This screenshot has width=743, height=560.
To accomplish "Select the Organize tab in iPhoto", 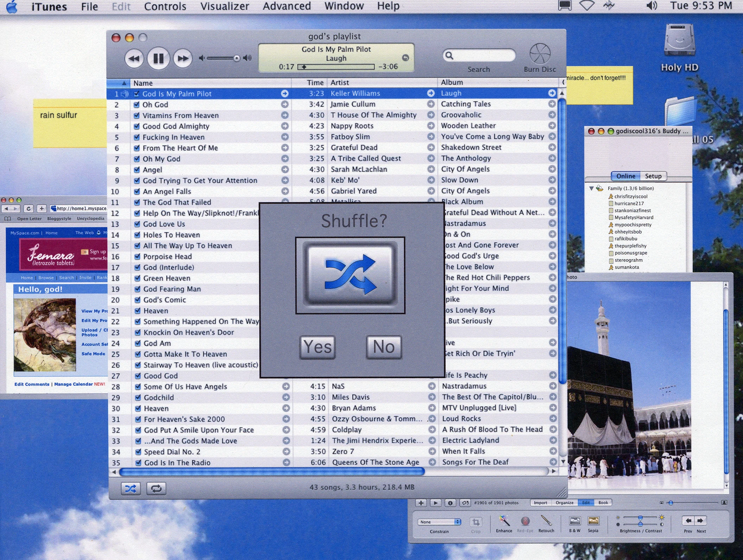I will point(564,503).
